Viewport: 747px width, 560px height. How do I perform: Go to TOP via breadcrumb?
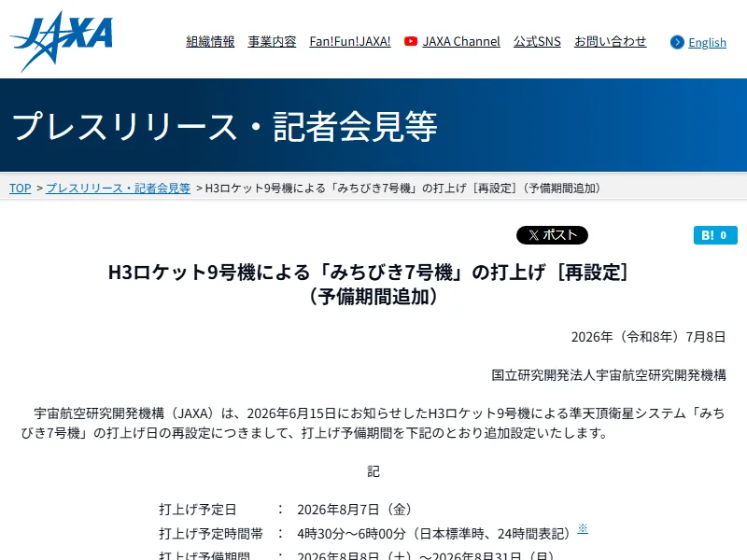click(x=20, y=189)
